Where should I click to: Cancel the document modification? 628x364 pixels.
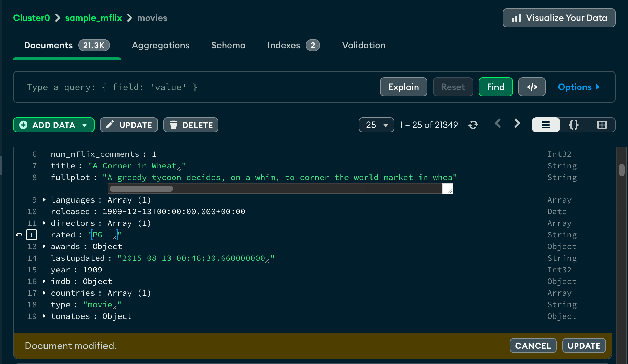(533, 346)
